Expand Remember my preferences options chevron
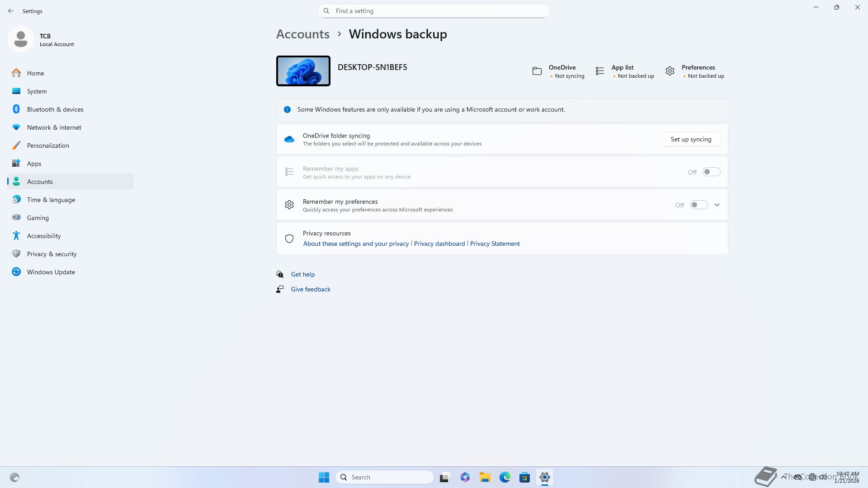The image size is (868, 488). pos(717,205)
